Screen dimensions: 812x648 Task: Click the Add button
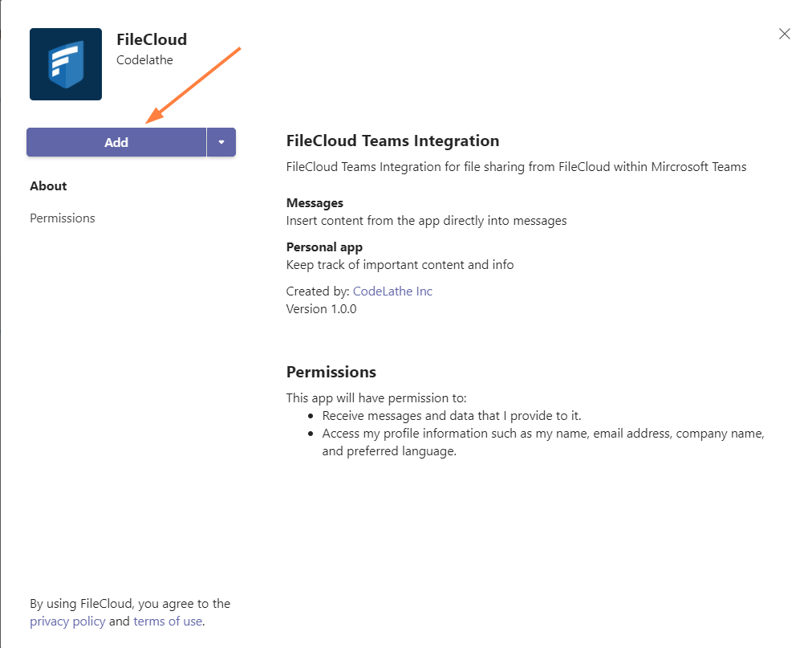116,142
